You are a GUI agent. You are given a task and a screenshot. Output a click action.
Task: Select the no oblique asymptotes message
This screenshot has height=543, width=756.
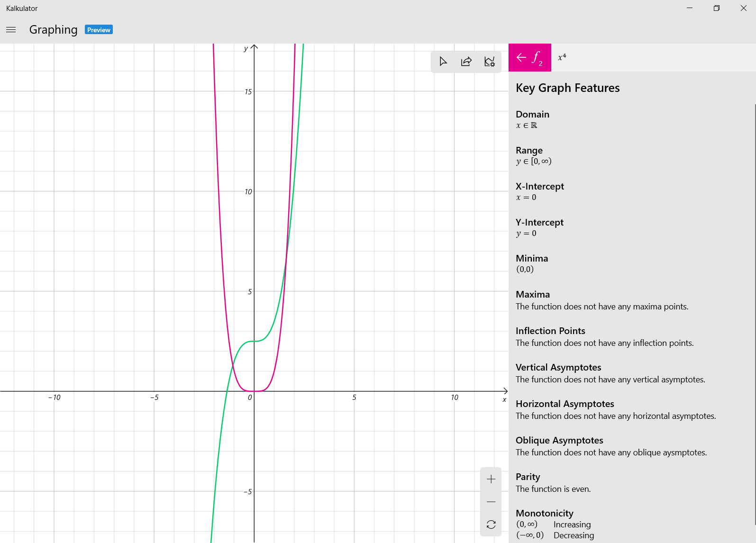click(611, 452)
